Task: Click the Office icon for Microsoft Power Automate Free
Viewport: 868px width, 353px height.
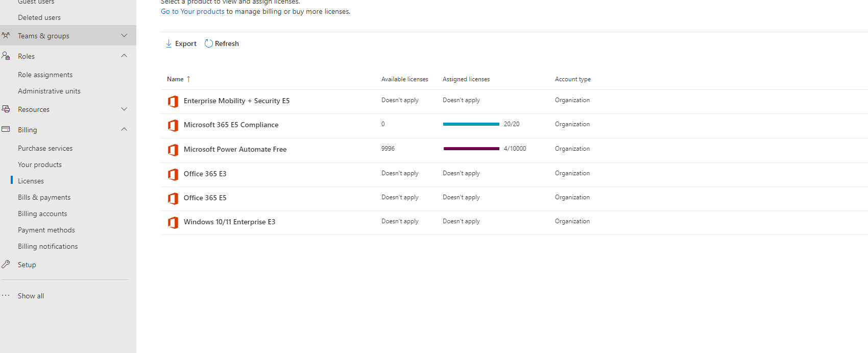Action: click(x=173, y=150)
